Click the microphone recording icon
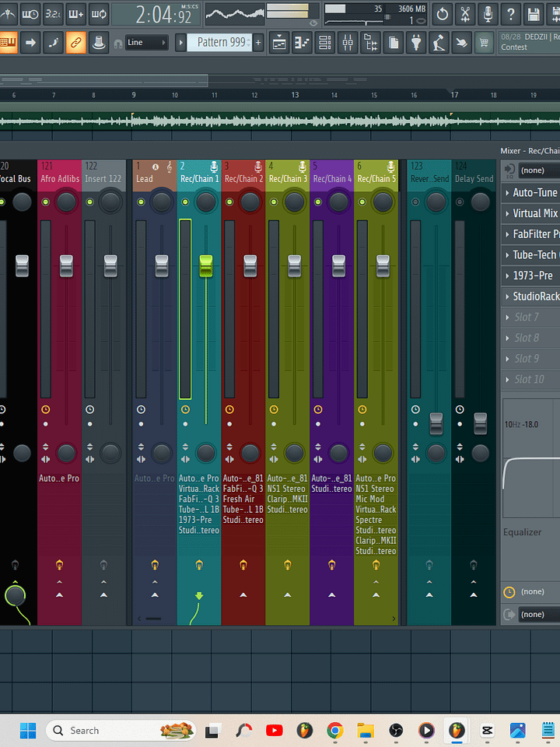 [x=488, y=14]
